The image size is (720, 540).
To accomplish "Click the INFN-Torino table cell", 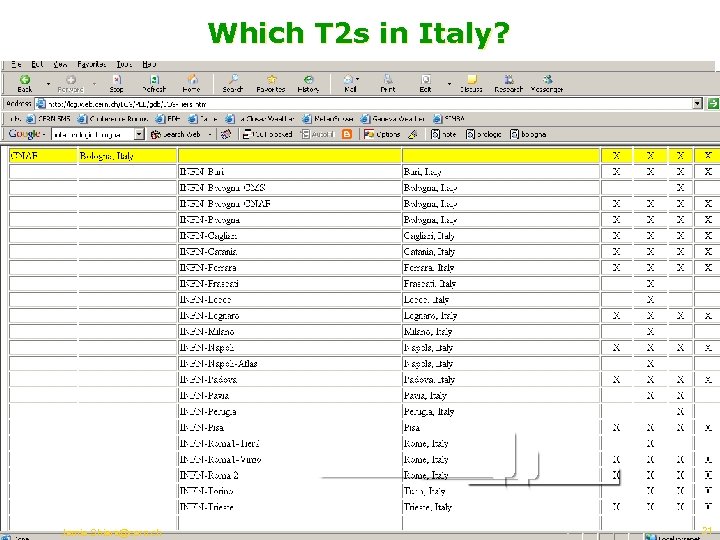I will click(290, 491).
